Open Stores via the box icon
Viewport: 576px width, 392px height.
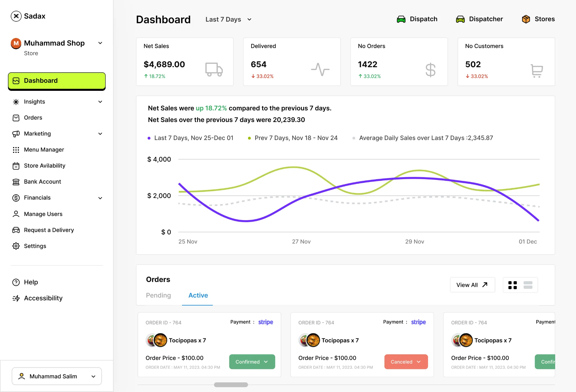point(525,19)
